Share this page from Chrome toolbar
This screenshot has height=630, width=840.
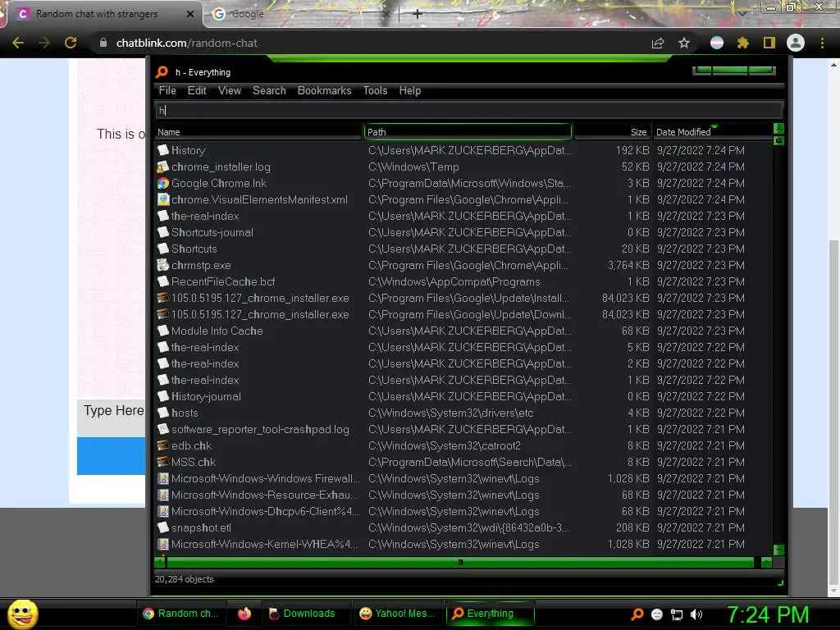(658, 43)
